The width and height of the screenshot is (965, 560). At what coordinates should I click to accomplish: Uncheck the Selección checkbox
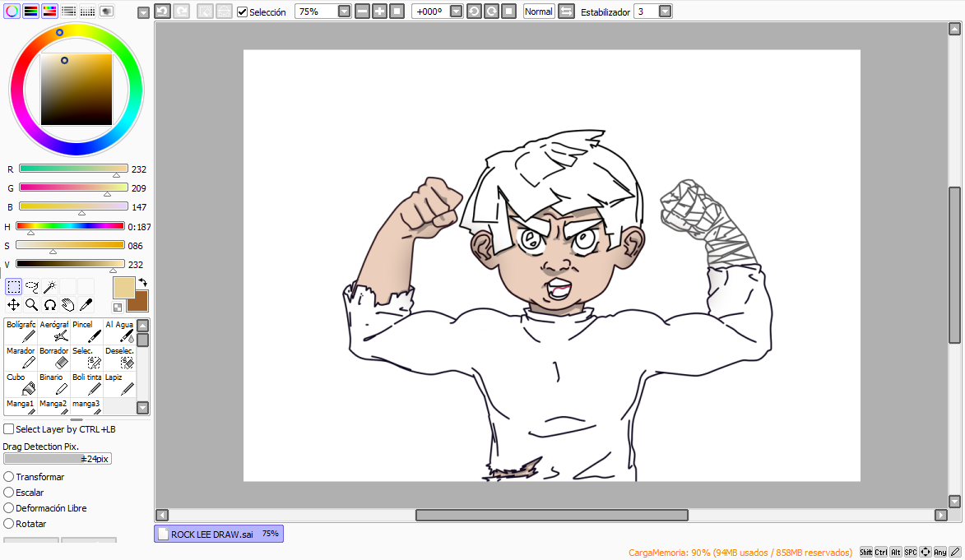(243, 12)
